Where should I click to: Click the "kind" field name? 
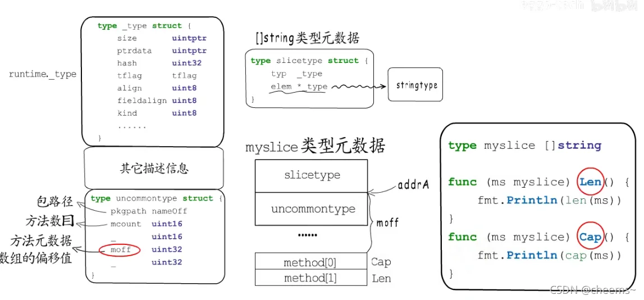coord(127,113)
